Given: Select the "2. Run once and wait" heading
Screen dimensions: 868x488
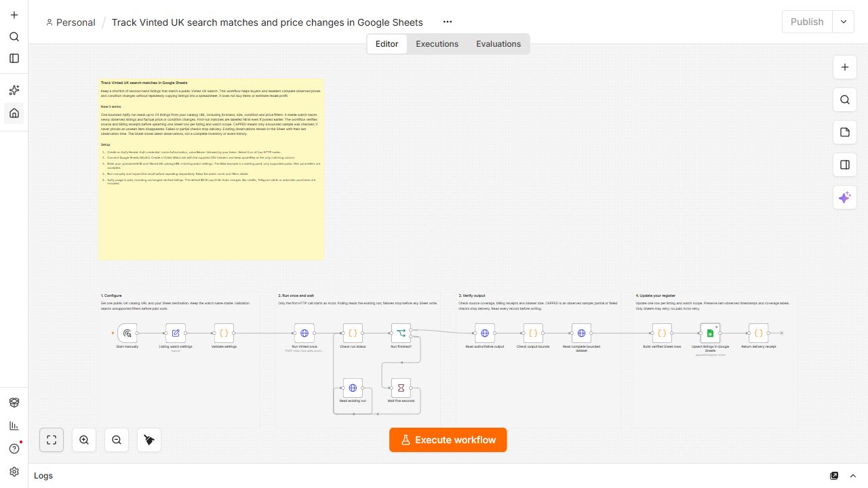Looking at the screenshot, I should [x=296, y=296].
